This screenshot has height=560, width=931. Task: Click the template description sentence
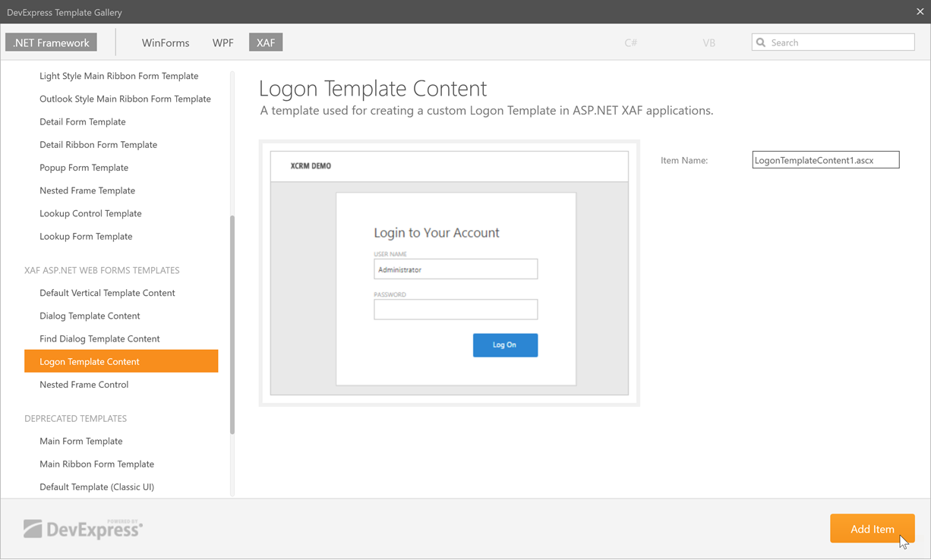point(487,111)
